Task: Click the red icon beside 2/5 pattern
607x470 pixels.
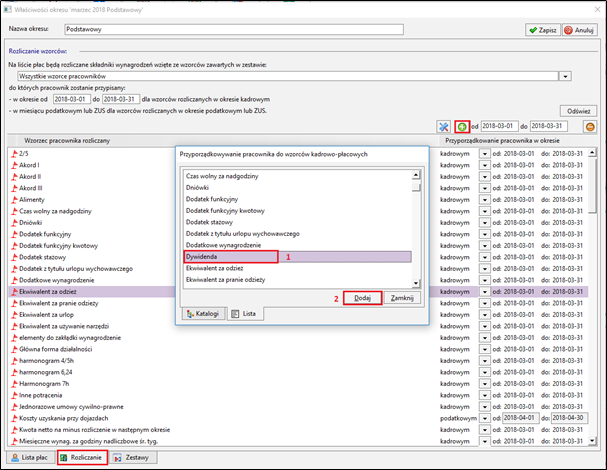Action: point(14,154)
